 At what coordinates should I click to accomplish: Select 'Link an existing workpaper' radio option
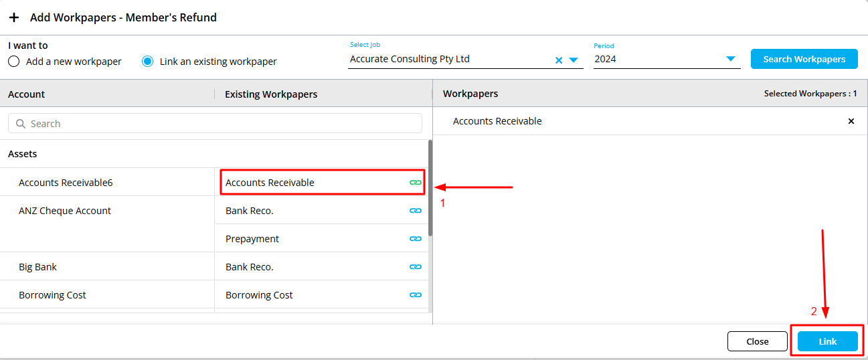[x=148, y=62]
